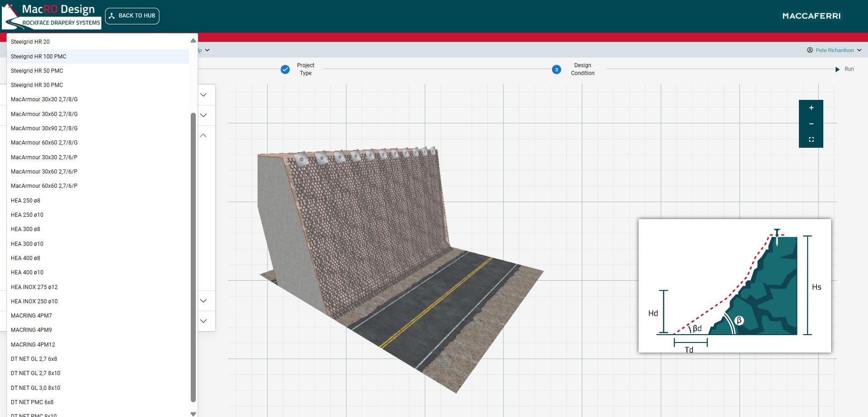Screen dimensions: 868x417
Task: Choose HEA INOX 275 ø12
Action: point(98,287)
